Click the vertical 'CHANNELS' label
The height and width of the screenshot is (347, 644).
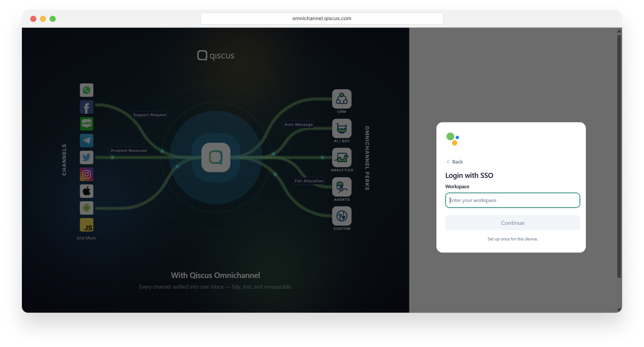click(x=64, y=160)
